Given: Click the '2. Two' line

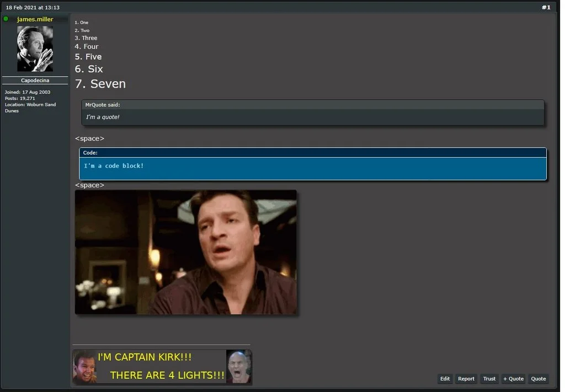Looking at the screenshot, I should [x=82, y=30].
